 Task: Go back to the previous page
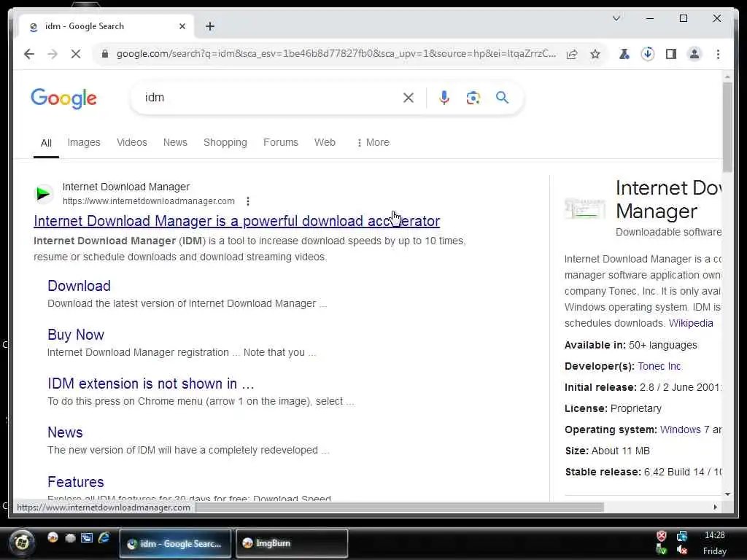29,54
